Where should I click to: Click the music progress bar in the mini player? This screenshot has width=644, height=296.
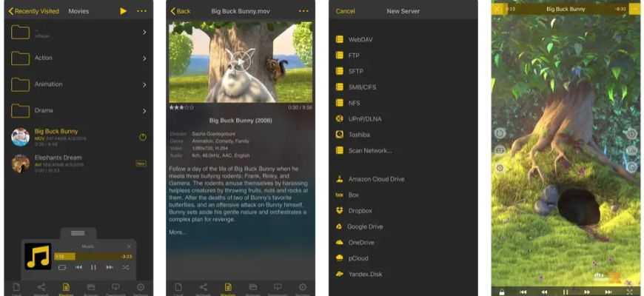93,256
